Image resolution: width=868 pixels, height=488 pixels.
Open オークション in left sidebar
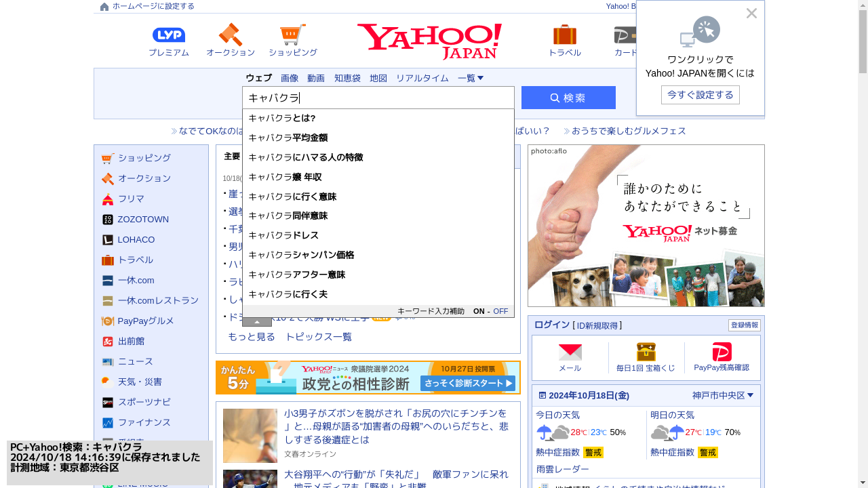coord(144,178)
